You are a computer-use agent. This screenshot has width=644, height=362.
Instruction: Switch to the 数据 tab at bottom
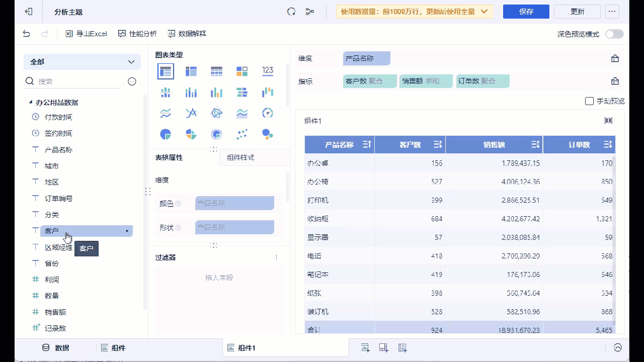point(56,348)
